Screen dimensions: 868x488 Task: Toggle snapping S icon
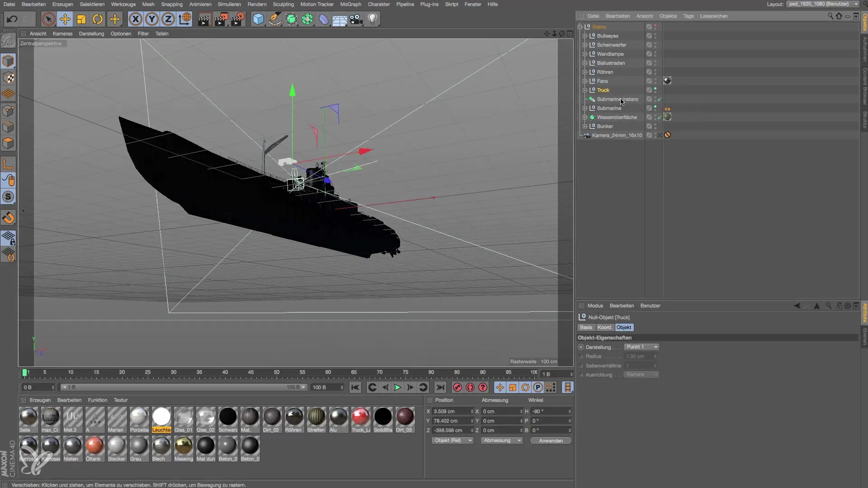[x=9, y=197]
